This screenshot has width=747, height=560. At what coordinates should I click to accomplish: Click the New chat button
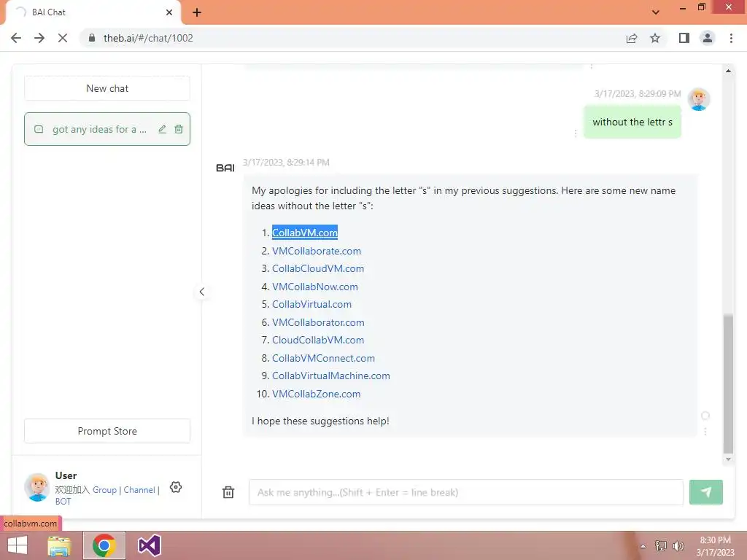click(x=107, y=88)
